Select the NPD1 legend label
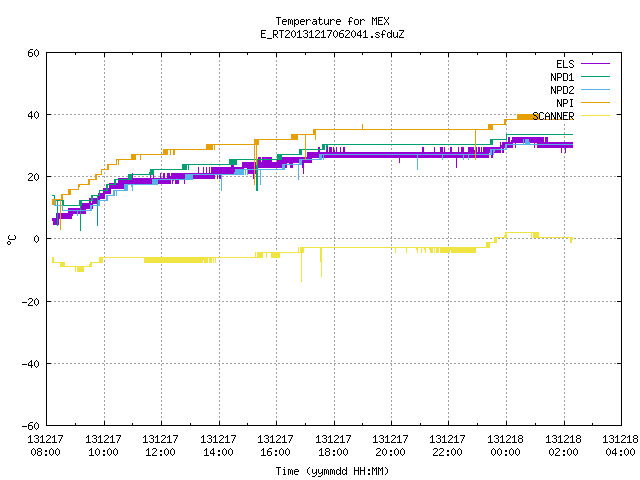This screenshot has width=640, height=480. pos(562,77)
